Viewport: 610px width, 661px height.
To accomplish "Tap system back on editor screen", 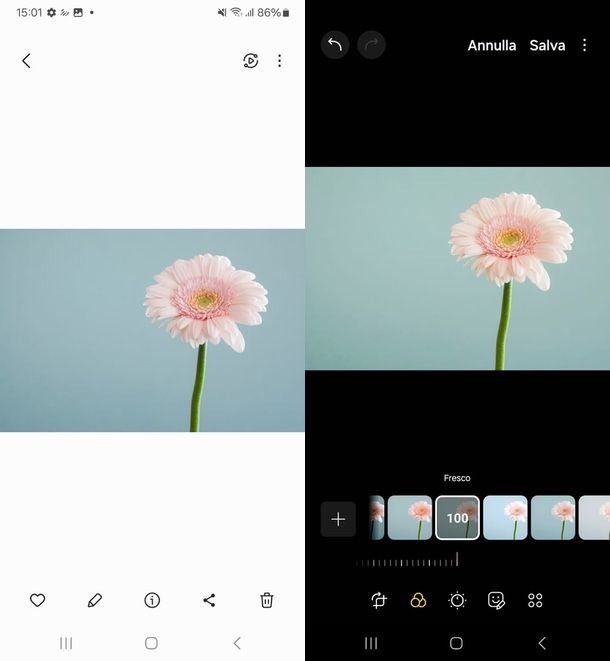I will coord(542,643).
